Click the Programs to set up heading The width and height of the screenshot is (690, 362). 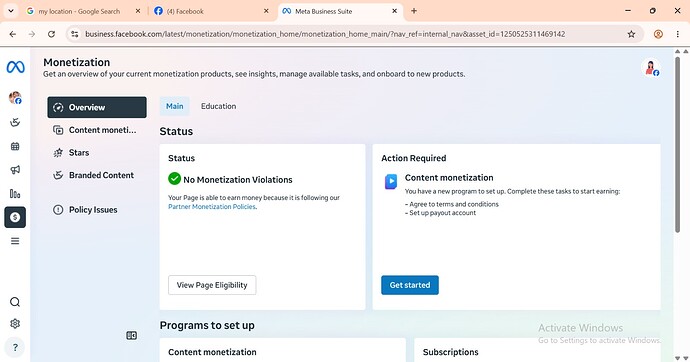pyautogui.click(x=207, y=325)
